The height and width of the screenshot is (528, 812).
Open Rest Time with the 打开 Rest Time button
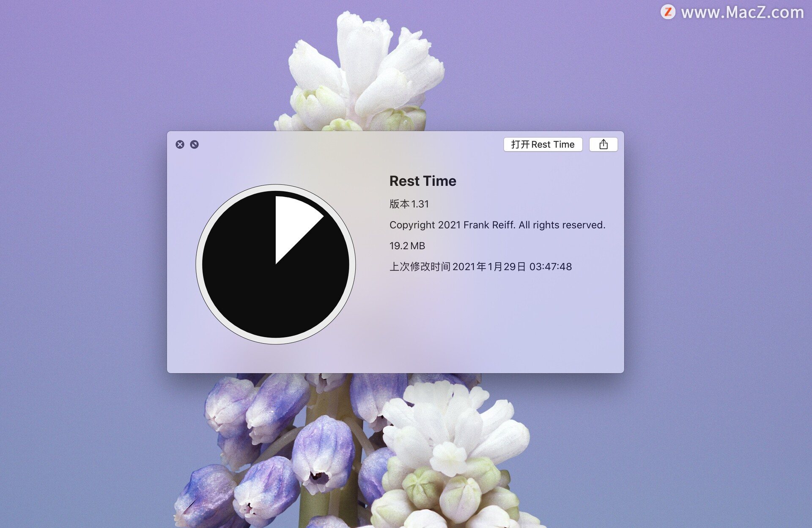pyautogui.click(x=543, y=144)
